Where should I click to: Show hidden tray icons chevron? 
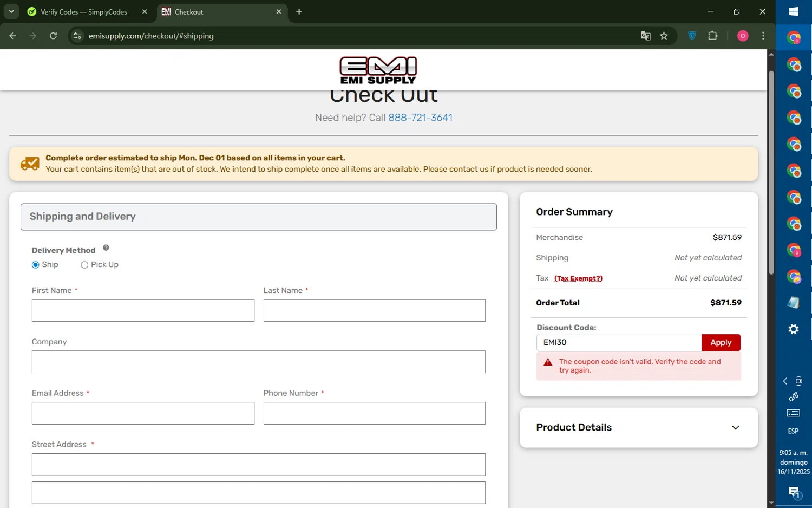pos(785,381)
